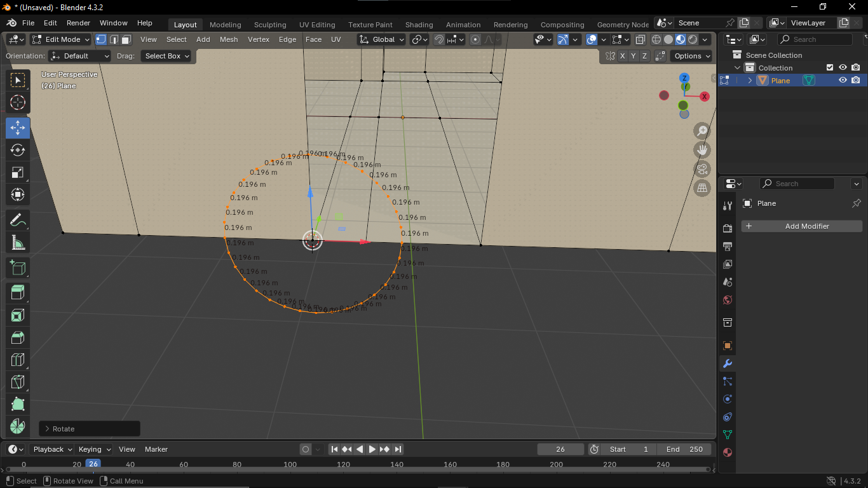Select the combined Transform tool
This screenshot has height=488, width=868.
coord(18,194)
